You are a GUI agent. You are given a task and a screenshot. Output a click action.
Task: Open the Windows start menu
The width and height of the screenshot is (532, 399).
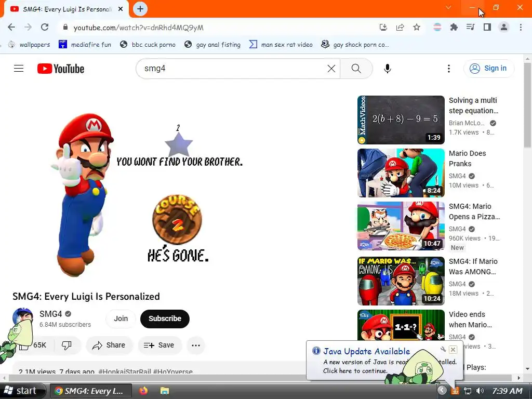click(x=22, y=391)
